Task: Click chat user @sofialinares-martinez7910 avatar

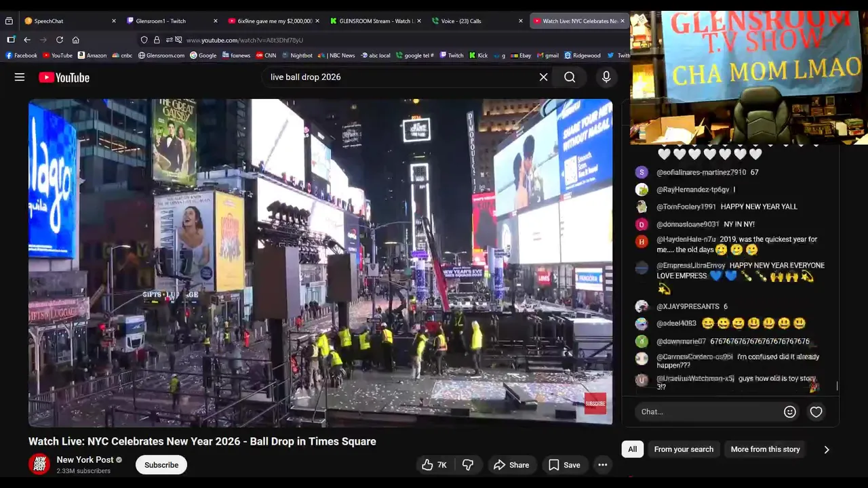Action: click(642, 172)
